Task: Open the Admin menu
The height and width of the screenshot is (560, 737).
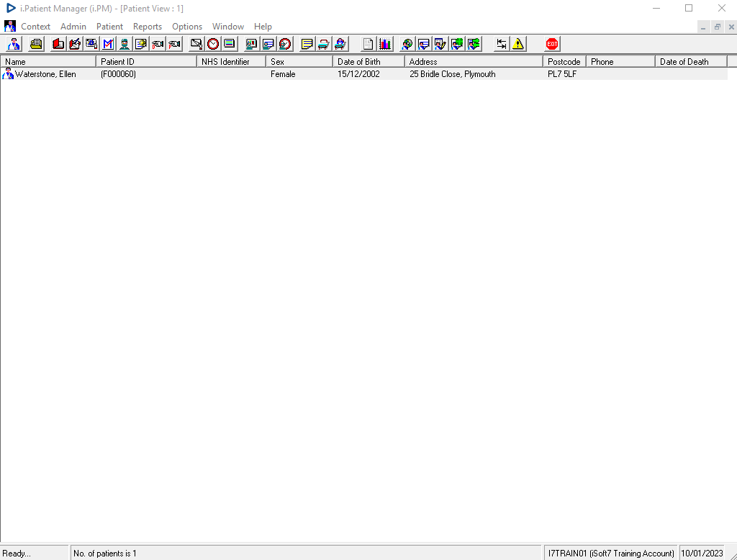Action: click(73, 27)
